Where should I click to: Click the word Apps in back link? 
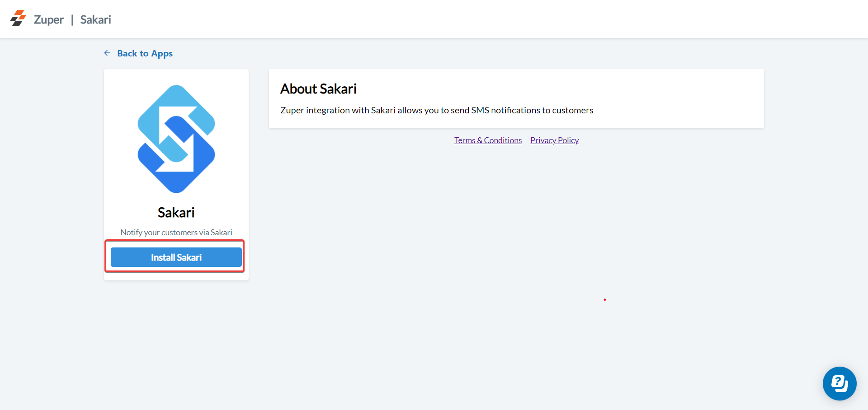162,54
